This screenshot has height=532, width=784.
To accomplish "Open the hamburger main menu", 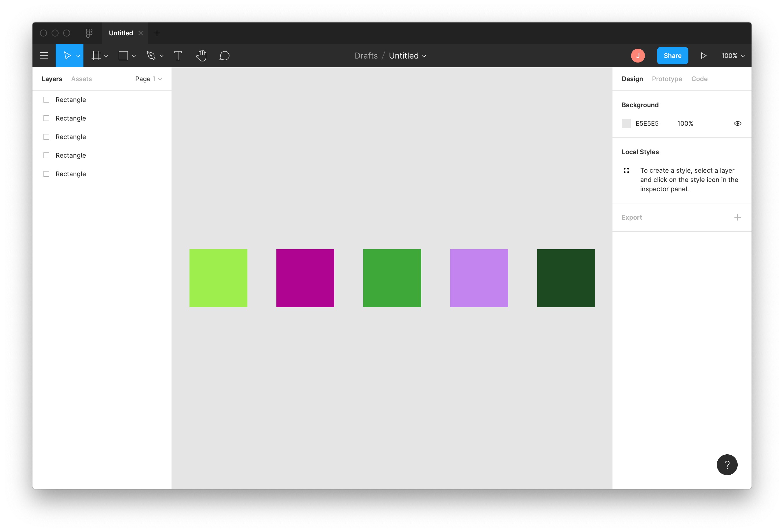I will [44, 56].
